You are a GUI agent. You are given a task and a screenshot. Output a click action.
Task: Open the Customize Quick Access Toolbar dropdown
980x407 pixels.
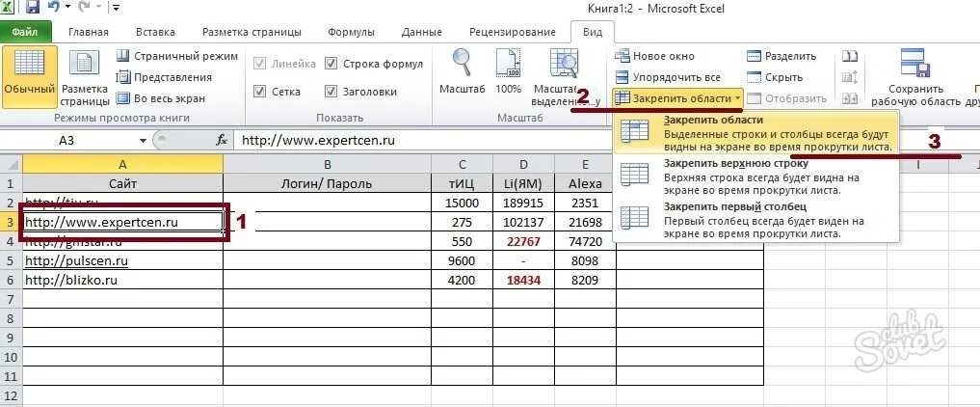tap(117, 8)
